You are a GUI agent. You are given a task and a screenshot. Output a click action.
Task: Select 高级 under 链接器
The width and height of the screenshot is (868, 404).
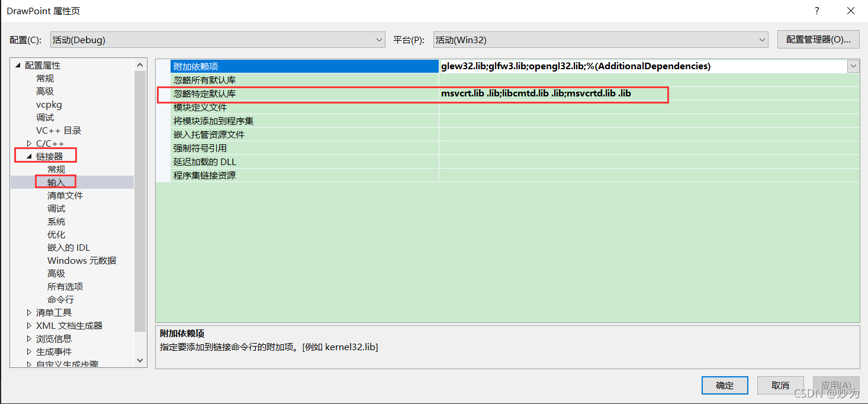point(56,274)
